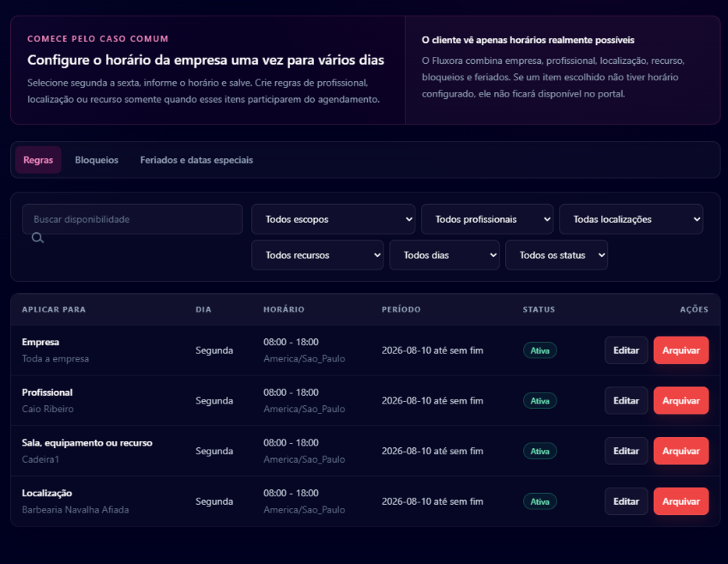Click the 'Profissional' row title
Viewport: 728px width, 564px height.
coord(47,393)
